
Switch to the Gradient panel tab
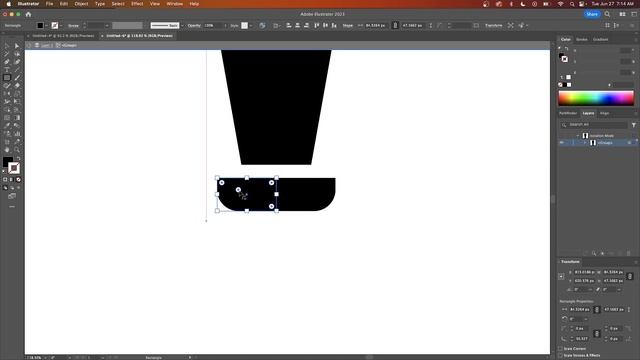pos(600,40)
